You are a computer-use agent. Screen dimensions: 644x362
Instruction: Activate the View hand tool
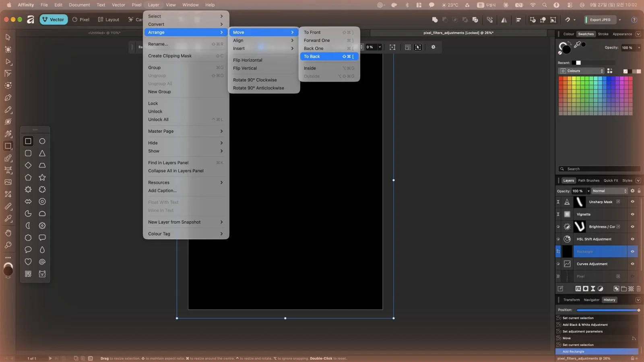coord(8,233)
